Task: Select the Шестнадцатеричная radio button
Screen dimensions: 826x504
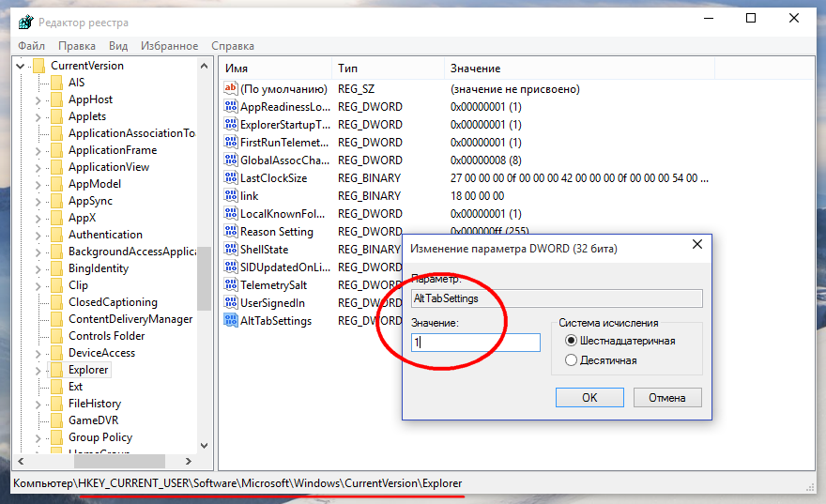Action: coord(571,341)
